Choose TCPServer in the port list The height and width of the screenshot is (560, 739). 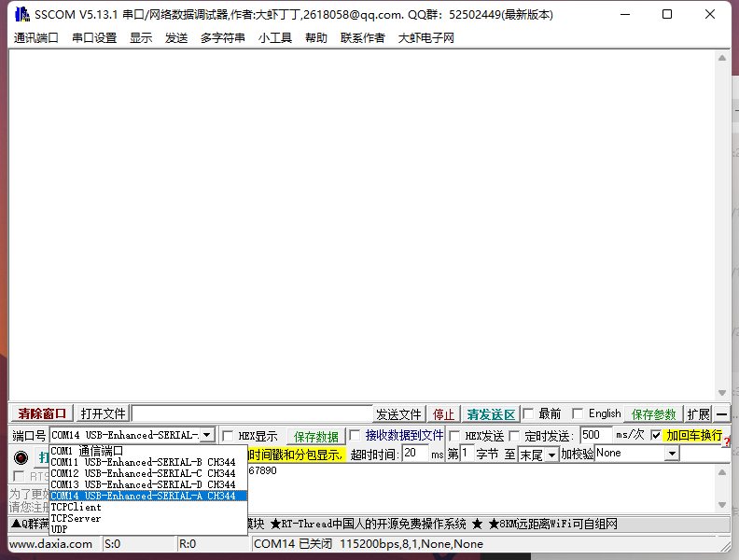click(x=77, y=518)
